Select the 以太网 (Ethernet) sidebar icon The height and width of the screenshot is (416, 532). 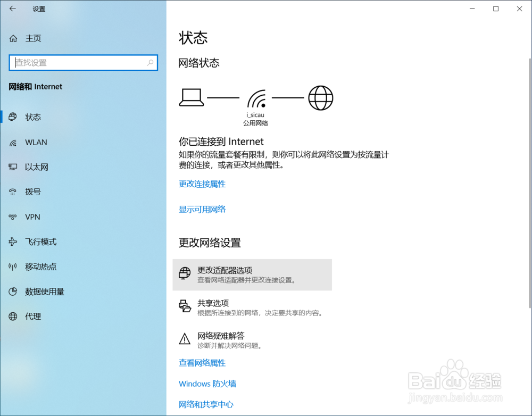click(12, 167)
